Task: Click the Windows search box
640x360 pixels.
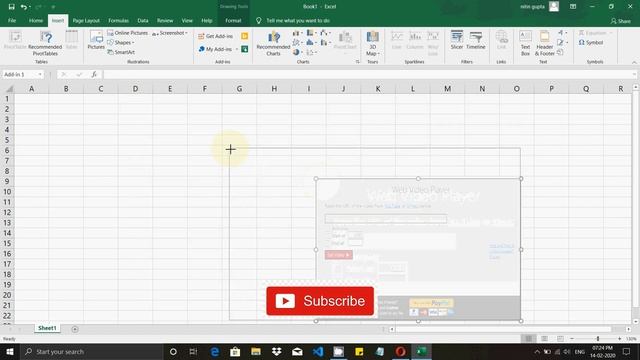Action: pos(92,351)
